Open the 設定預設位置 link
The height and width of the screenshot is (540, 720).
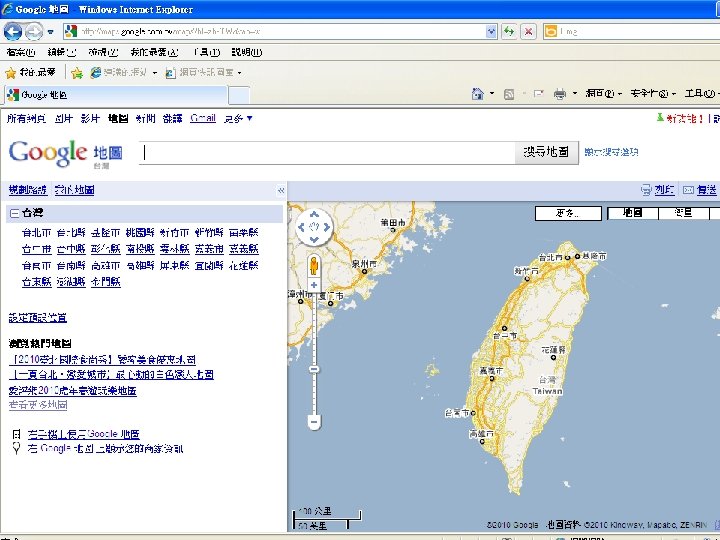(x=38, y=318)
